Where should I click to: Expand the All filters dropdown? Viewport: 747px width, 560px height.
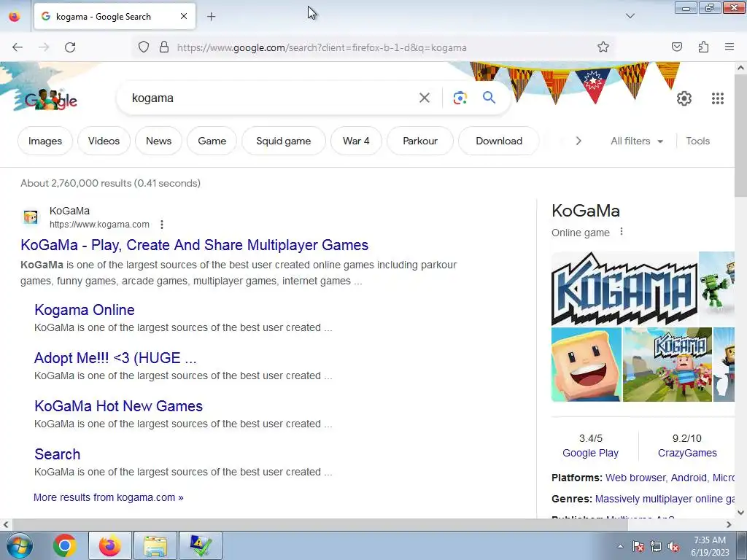click(636, 141)
